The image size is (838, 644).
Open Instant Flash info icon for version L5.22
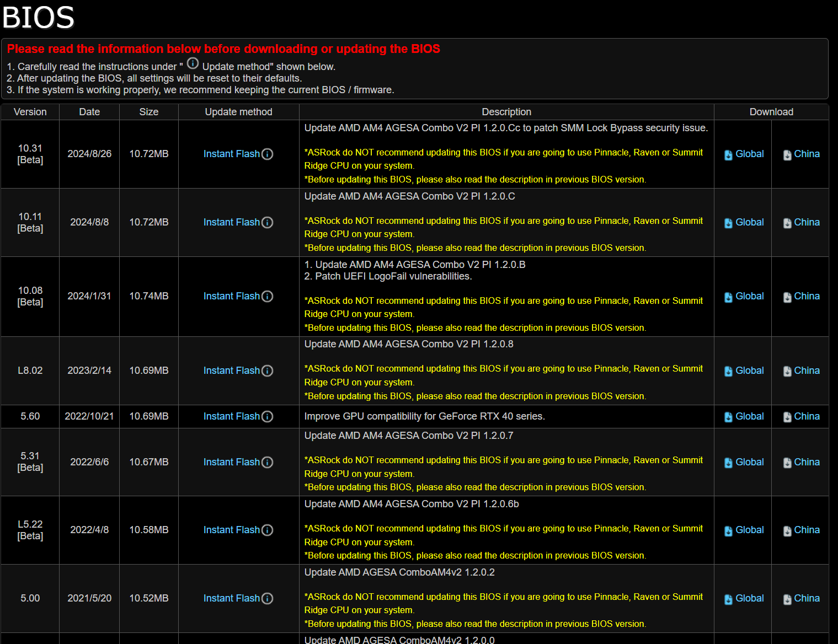(268, 530)
